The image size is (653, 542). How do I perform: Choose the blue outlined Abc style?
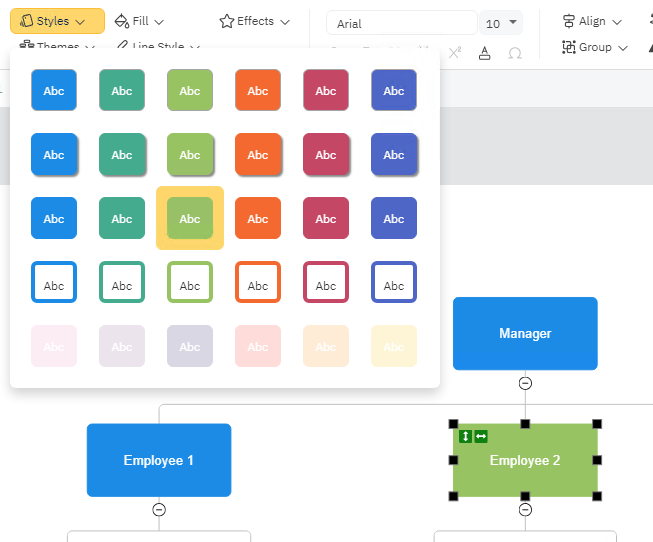[x=54, y=282]
